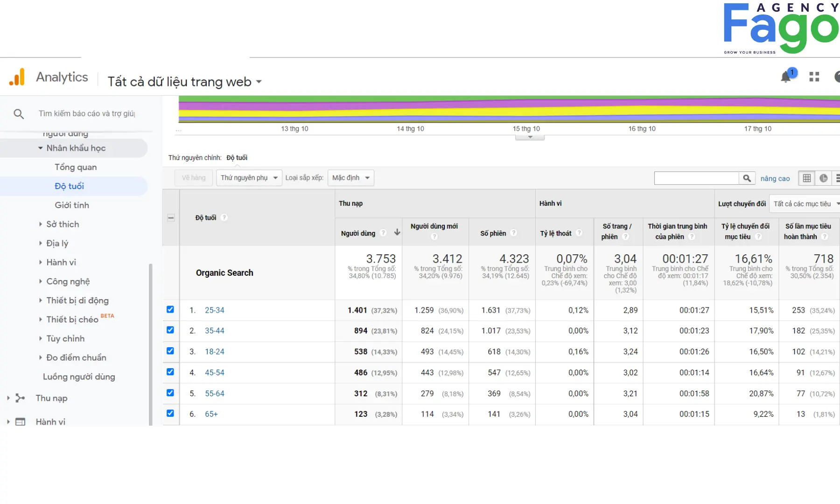Screen dimensions: 840x504
Task: Click the nâng cao advanced filter link
Action: 775,179
